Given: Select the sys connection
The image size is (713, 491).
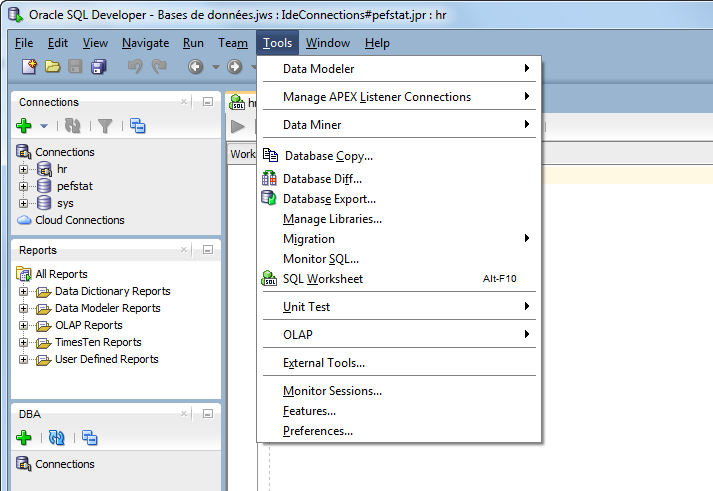Looking at the screenshot, I should tap(65, 203).
